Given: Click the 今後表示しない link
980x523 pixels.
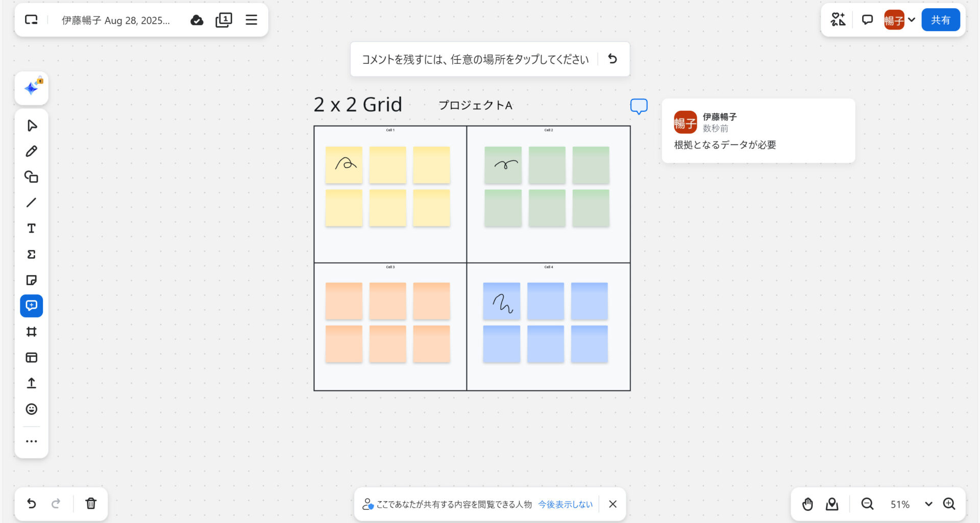Looking at the screenshot, I should pos(565,504).
